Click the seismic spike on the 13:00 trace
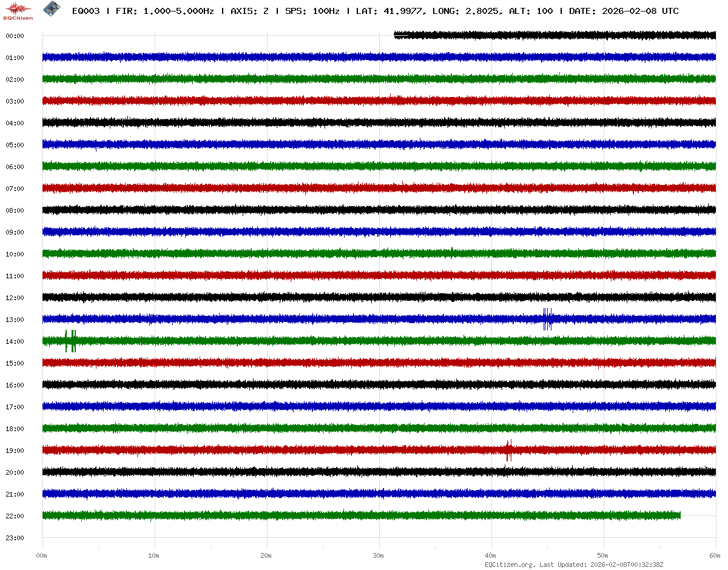The height and width of the screenshot is (570, 728). (547, 318)
